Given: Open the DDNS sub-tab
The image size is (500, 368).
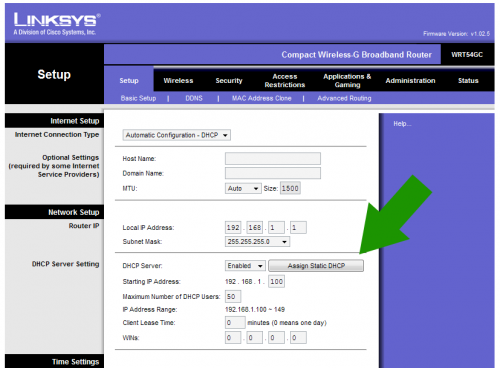Looking at the screenshot, I should click(194, 98).
